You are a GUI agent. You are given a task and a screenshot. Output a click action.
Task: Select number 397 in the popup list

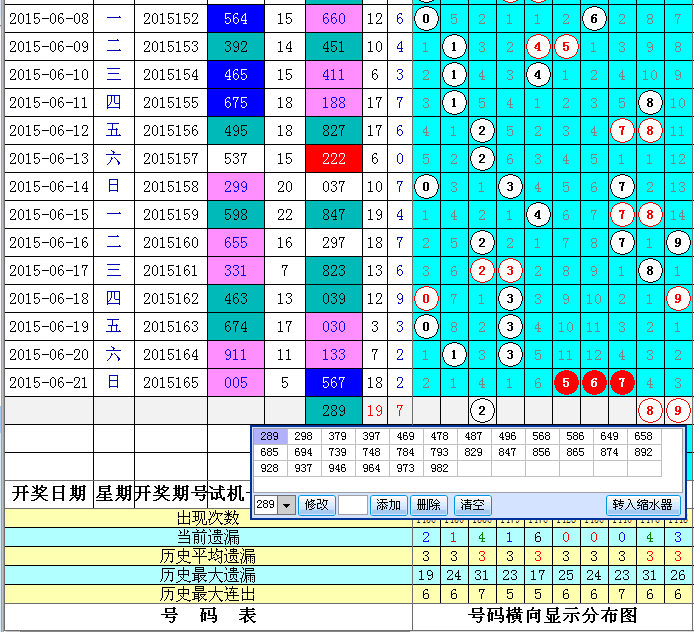(x=372, y=436)
